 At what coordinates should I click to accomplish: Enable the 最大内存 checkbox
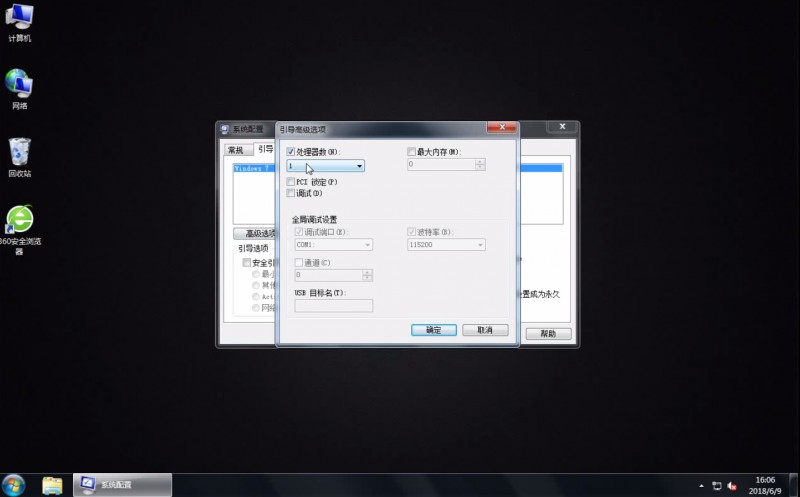point(411,152)
